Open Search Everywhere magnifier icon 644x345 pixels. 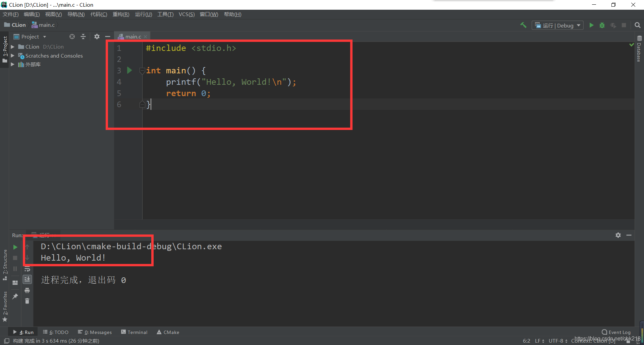click(638, 25)
